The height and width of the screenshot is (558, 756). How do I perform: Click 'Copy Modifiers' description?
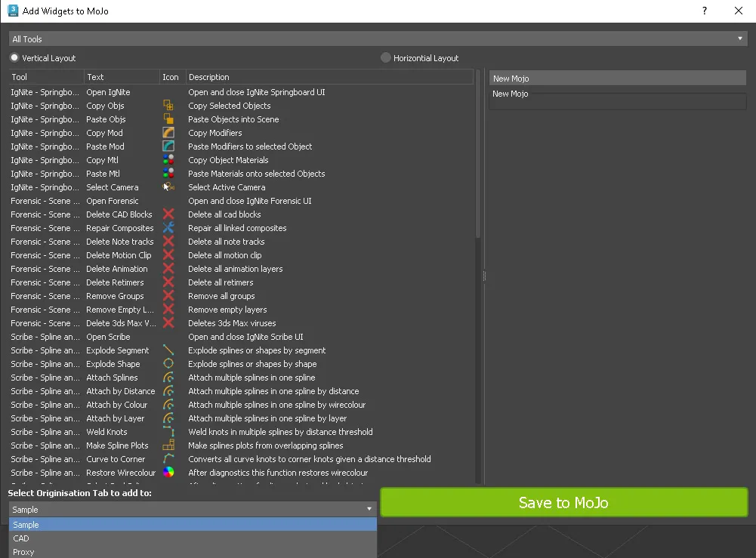click(215, 132)
